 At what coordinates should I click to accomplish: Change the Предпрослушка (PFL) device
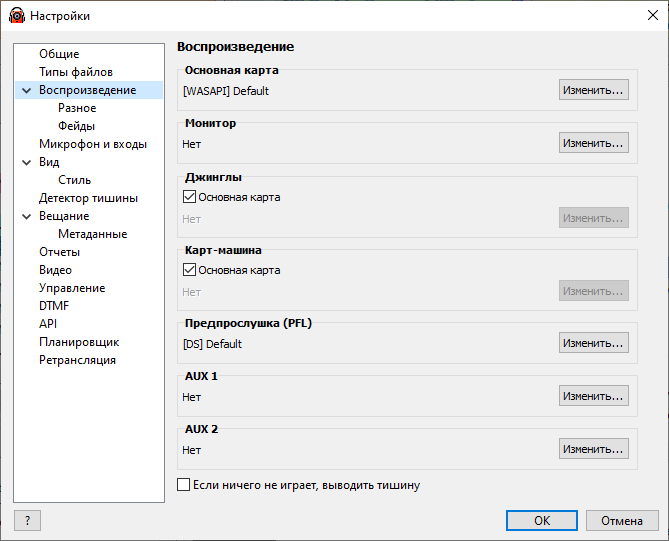pos(593,343)
